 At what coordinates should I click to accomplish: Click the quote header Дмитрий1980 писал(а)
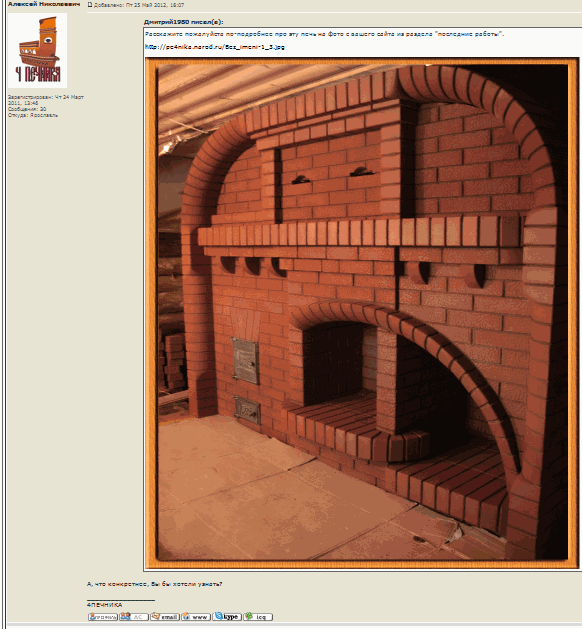click(183, 22)
